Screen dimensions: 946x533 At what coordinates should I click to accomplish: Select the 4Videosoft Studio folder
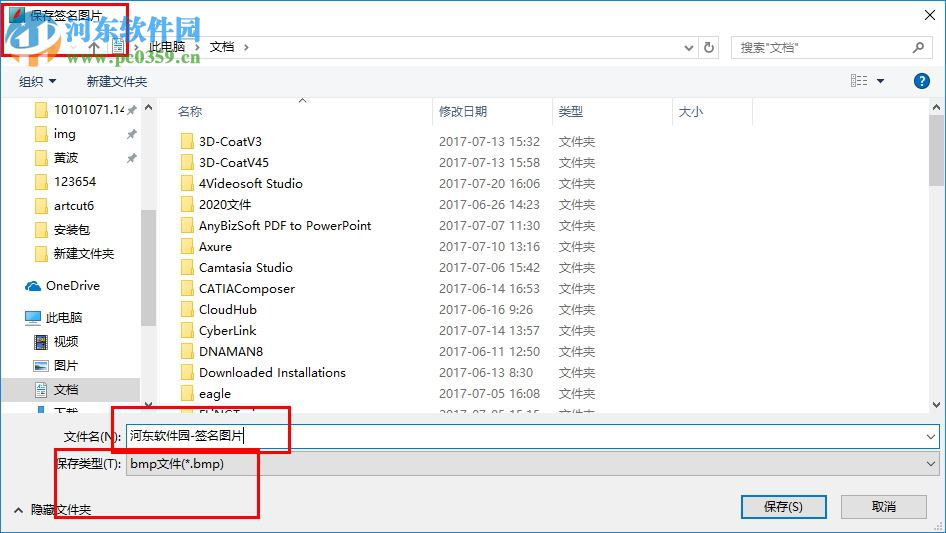tap(250, 184)
